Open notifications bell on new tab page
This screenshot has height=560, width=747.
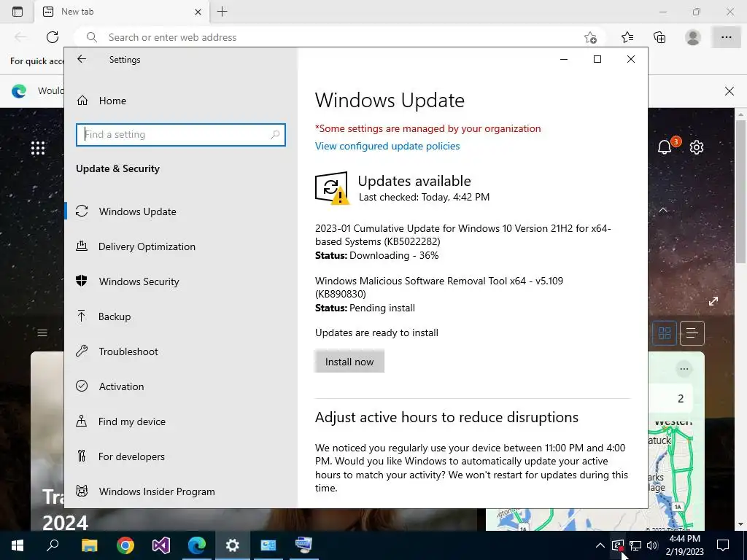(665, 147)
